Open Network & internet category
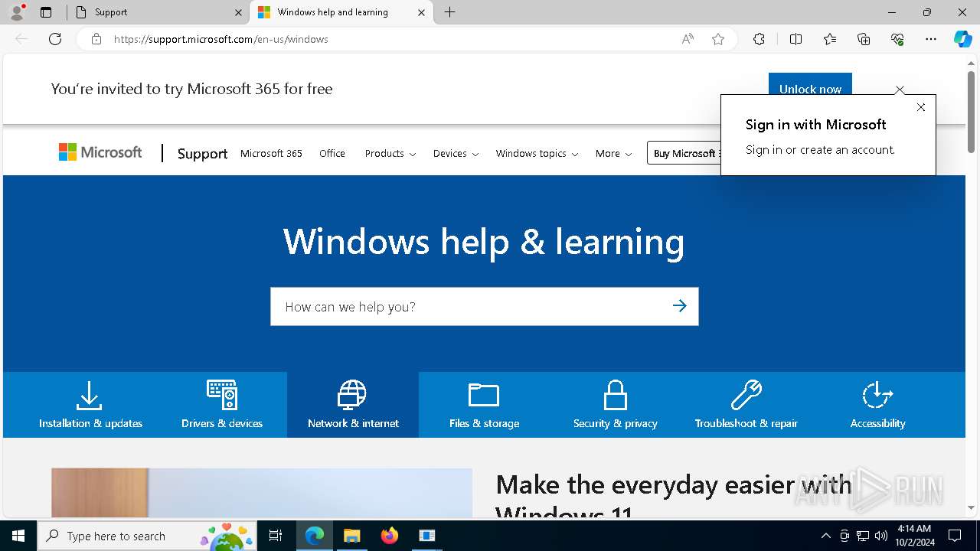 click(353, 405)
